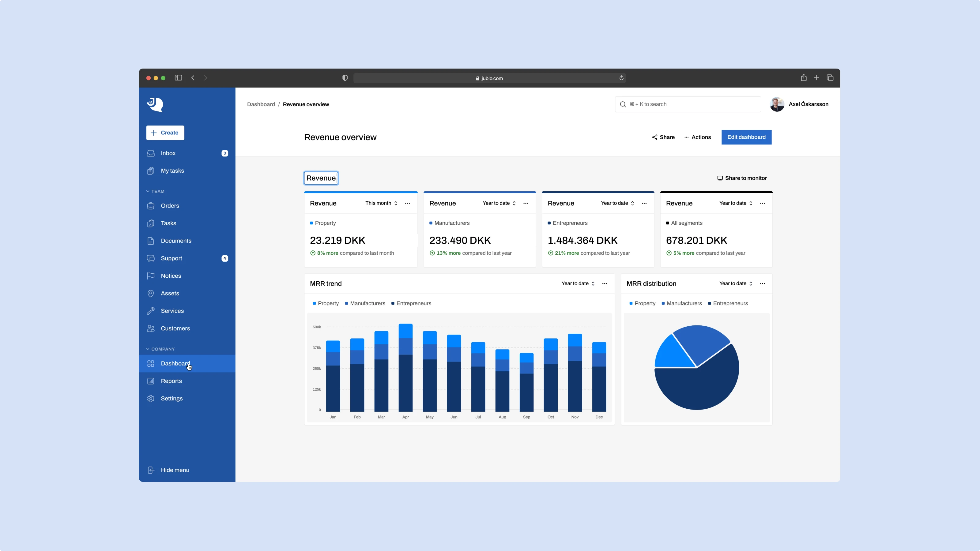The image size is (980, 551).
Task: Open the Support section icon
Action: click(151, 258)
